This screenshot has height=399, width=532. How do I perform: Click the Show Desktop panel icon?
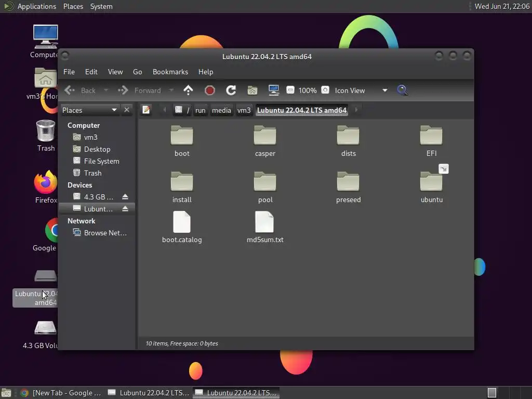pos(6,393)
